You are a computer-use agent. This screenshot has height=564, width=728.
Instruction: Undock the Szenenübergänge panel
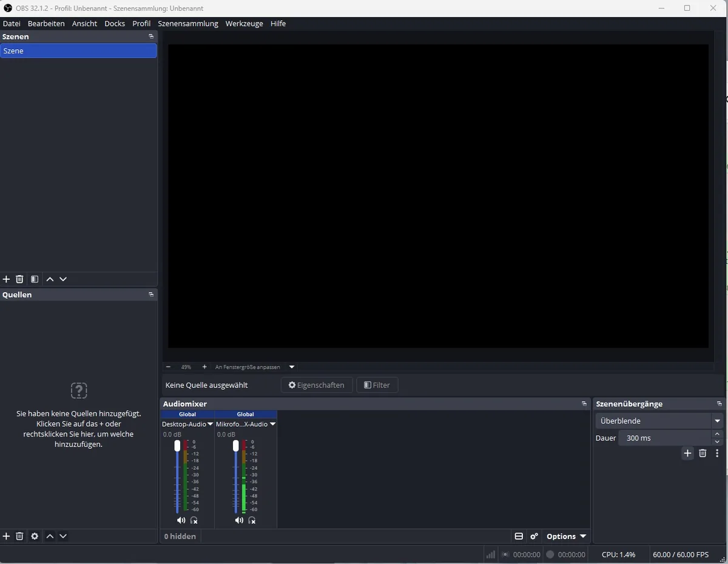tap(720, 404)
